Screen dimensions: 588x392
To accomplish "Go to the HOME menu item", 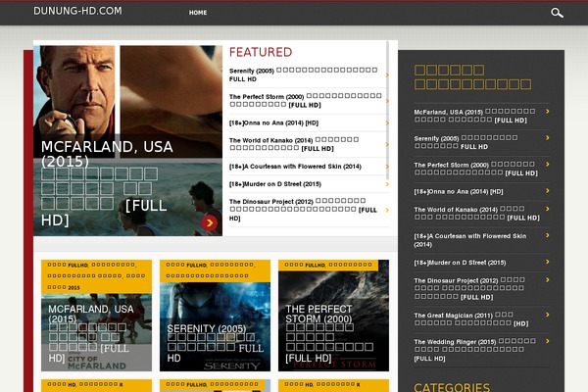I will [x=198, y=13].
